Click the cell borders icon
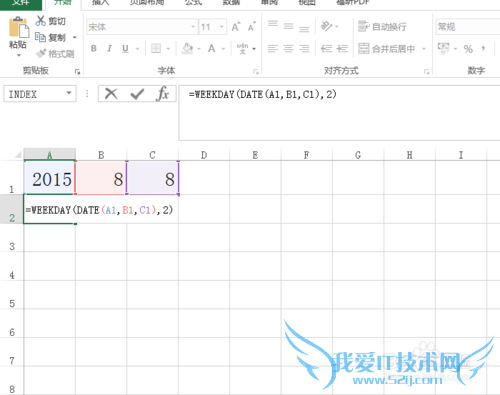500x395 pixels. (156, 49)
